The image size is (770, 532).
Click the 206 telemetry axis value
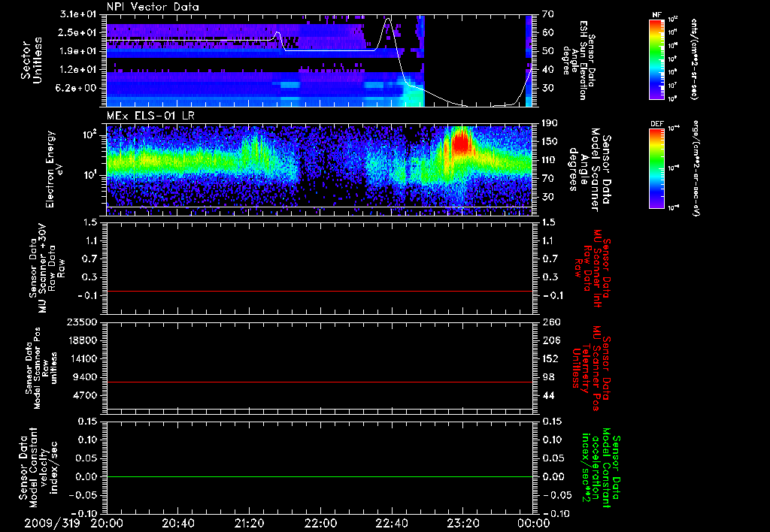551,340
